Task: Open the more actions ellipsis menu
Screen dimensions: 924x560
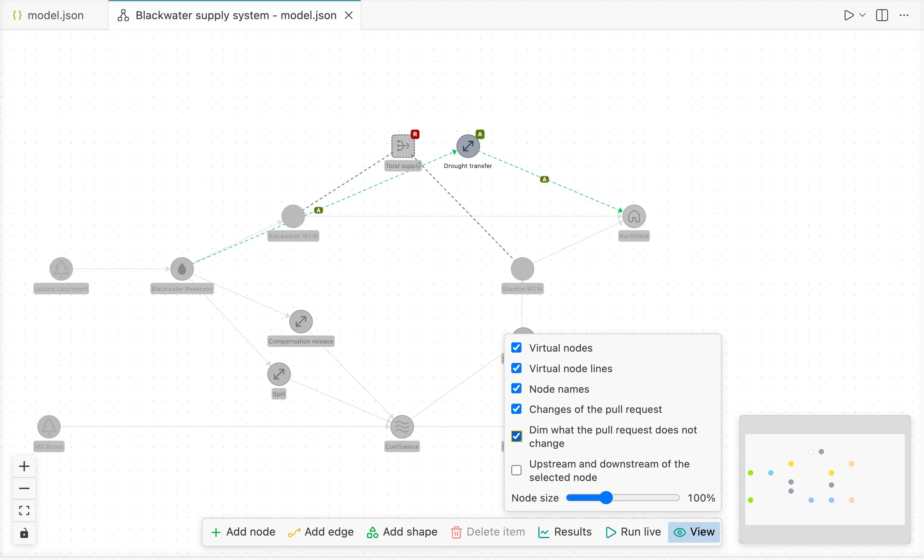Action: point(904,15)
